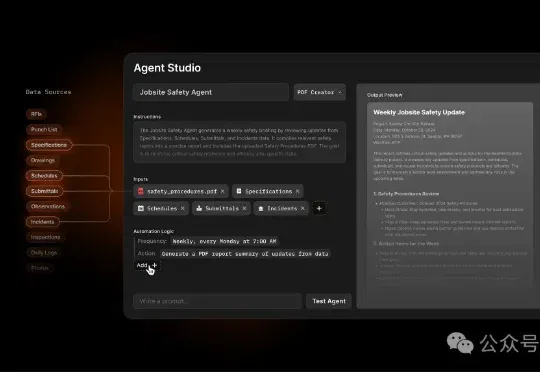Remove the Submittals input chip

click(244, 208)
